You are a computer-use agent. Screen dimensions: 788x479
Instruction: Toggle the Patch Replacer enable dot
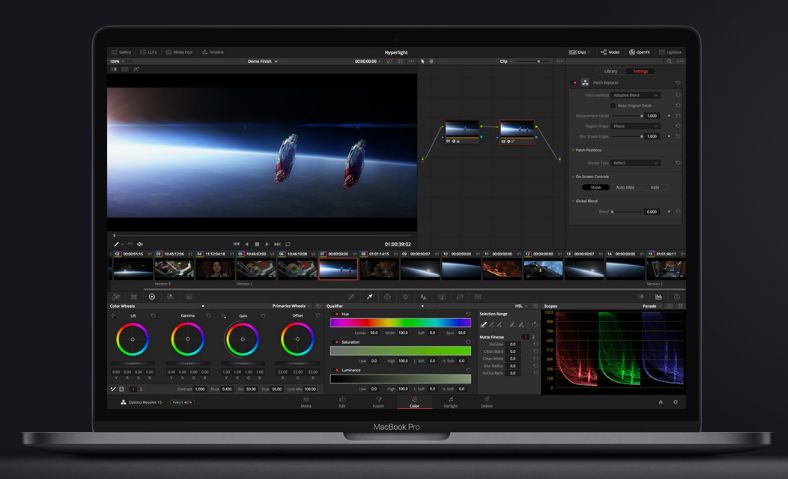(575, 83)
